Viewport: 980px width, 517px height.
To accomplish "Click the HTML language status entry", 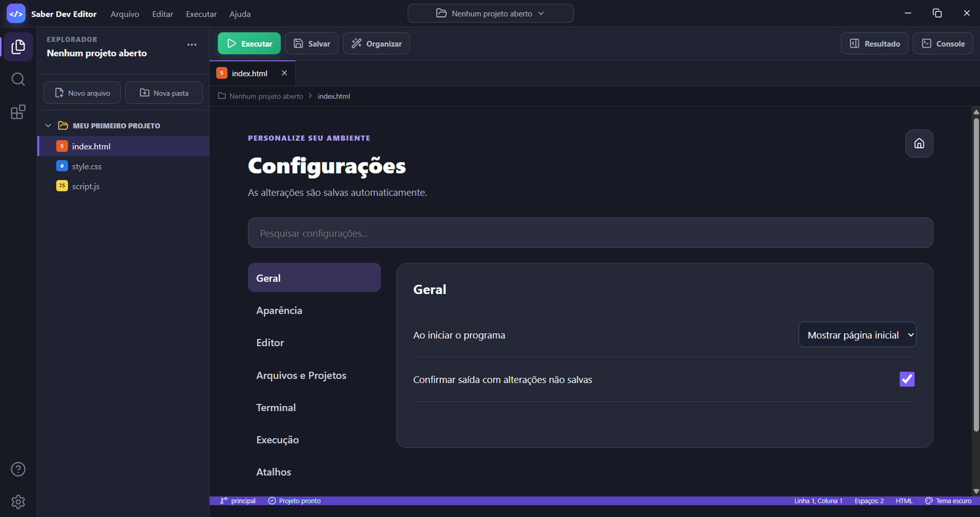I will [x=904, y=501].
